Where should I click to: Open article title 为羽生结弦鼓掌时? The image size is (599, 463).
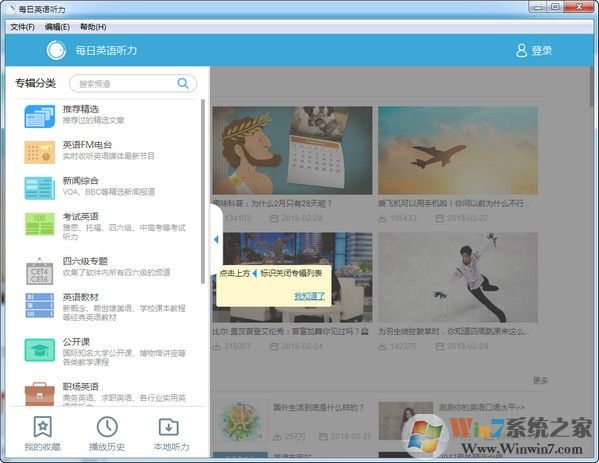[454, 332]
